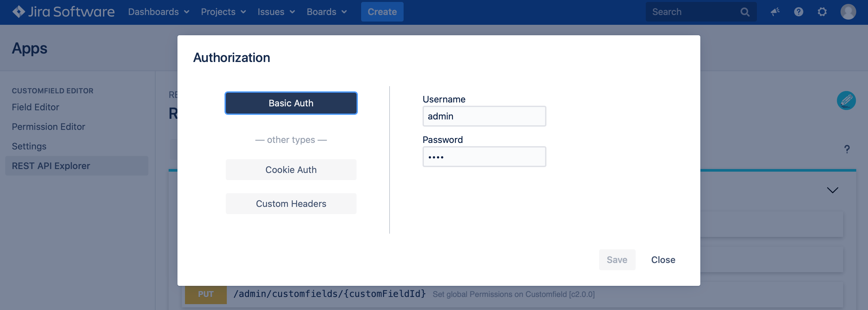This screenshot has height=310, width=868.
Task: Switch to Custom Headers
Action: tap(291, 203)
